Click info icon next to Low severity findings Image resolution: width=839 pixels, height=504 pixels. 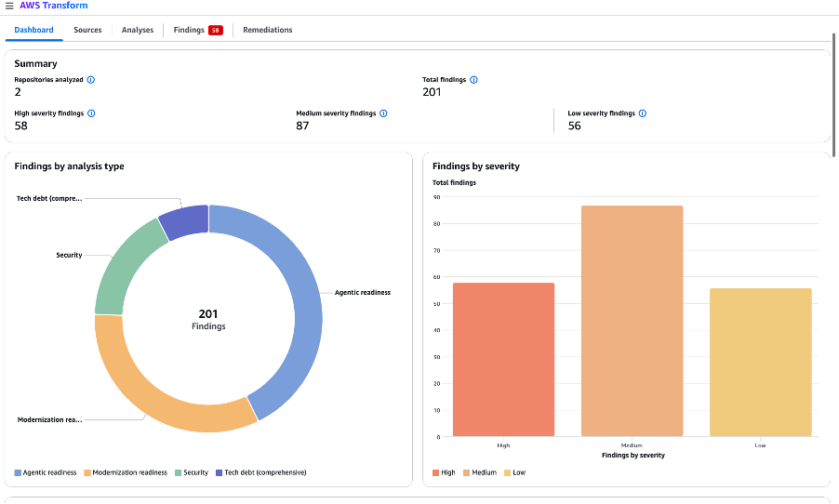pyautogui.click(x=643, y=113)
